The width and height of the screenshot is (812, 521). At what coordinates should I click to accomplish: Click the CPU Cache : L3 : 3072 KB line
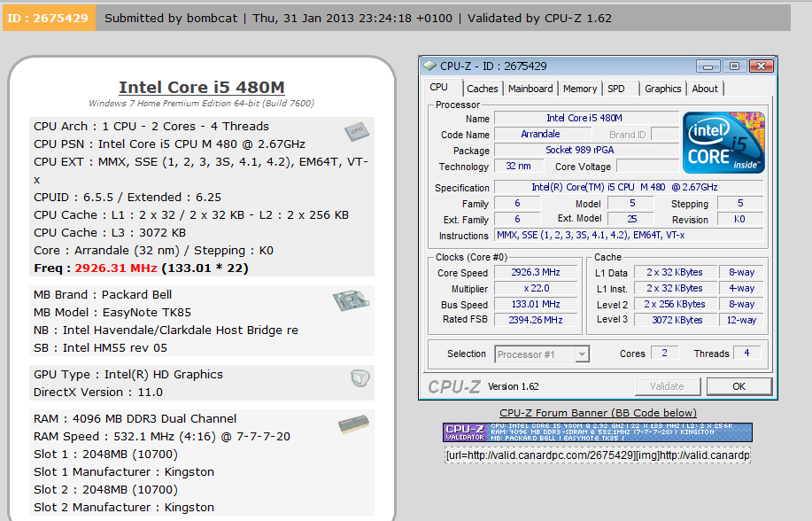pyautogui.click(x=110, y=233)
